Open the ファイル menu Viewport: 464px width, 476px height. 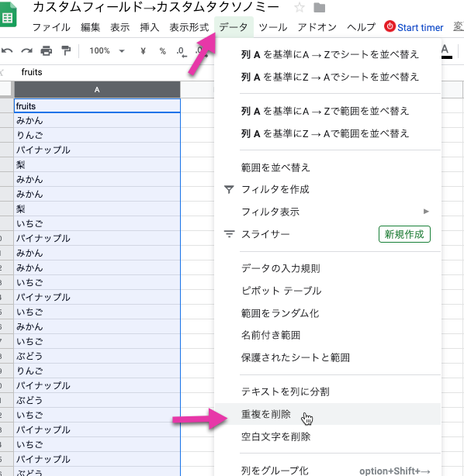pos(51,27)
